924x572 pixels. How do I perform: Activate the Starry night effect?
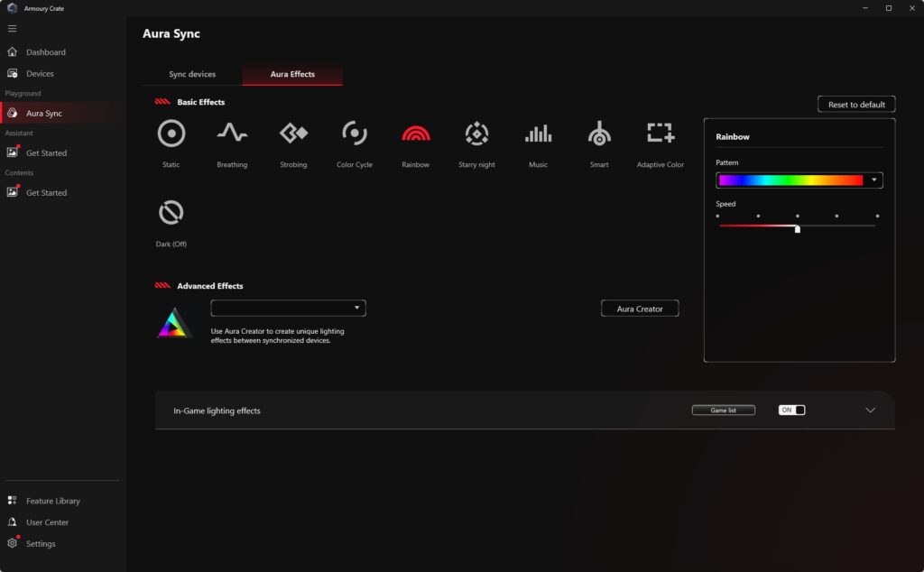pos(476,134)
